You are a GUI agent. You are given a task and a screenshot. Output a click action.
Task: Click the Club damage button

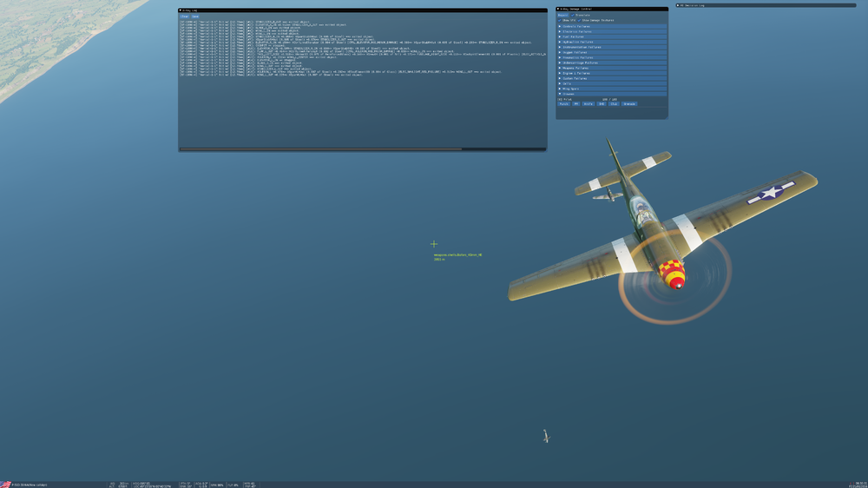[614, 103]
